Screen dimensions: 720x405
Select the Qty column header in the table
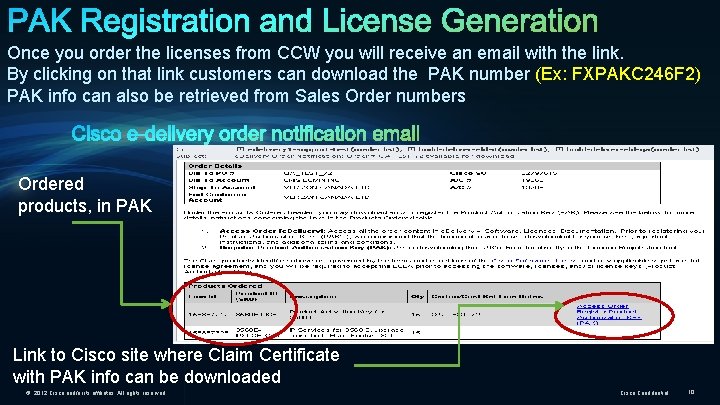[417, 297]
